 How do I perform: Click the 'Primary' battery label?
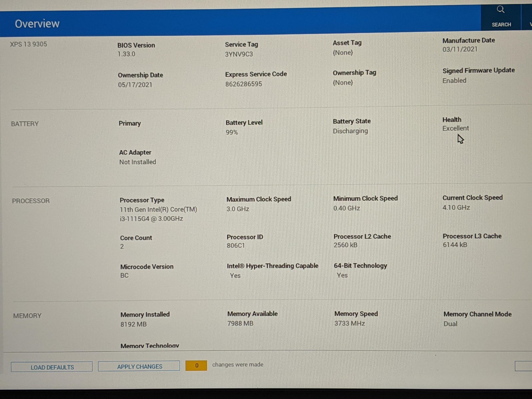click(130, 123)
